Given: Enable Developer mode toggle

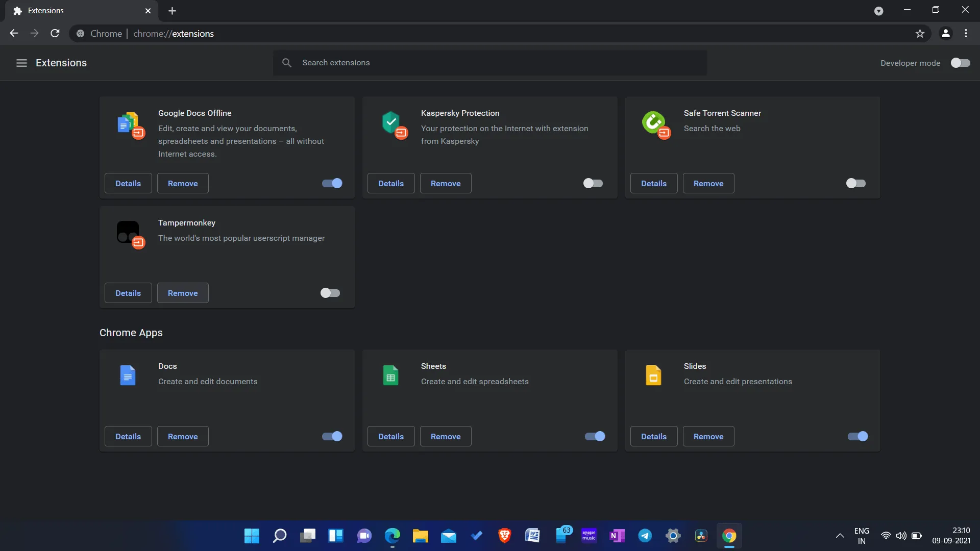Looking at the screenshot, I should 959,63.
